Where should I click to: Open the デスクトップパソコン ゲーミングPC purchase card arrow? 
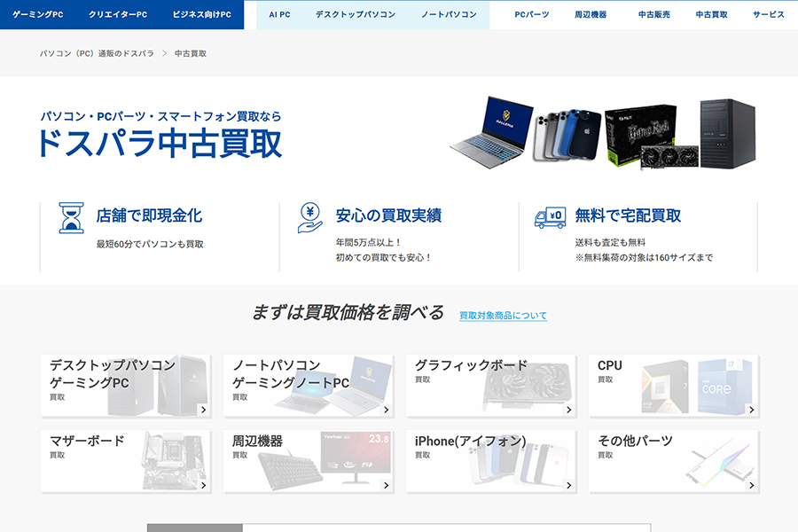coord(203,410)
